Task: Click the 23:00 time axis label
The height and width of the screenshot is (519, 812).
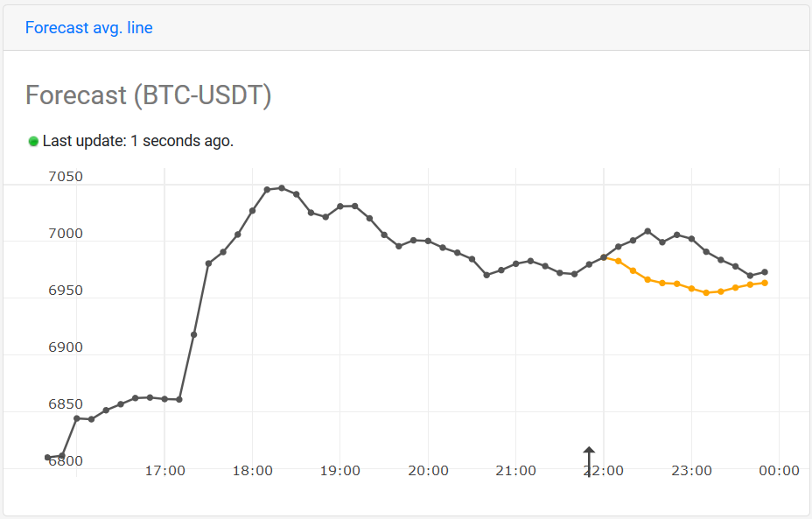Action: (691, 471)
